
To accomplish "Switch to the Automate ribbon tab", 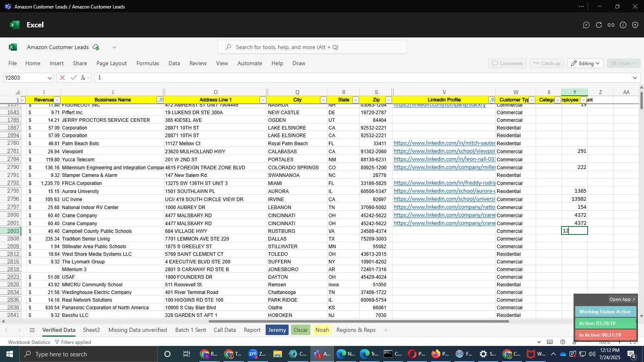I will (250, 63).
